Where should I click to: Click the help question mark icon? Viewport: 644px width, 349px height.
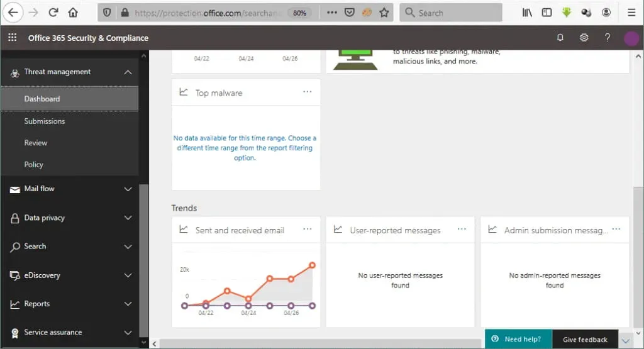608,37
